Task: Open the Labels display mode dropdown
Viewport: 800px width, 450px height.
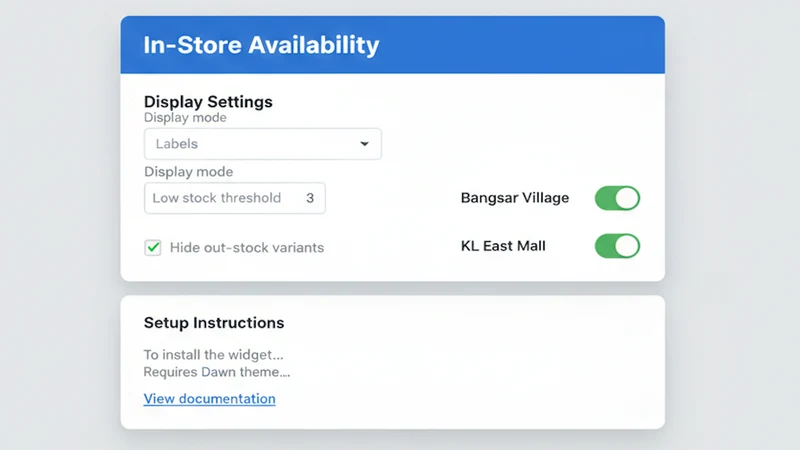Action: pos(263,144)
